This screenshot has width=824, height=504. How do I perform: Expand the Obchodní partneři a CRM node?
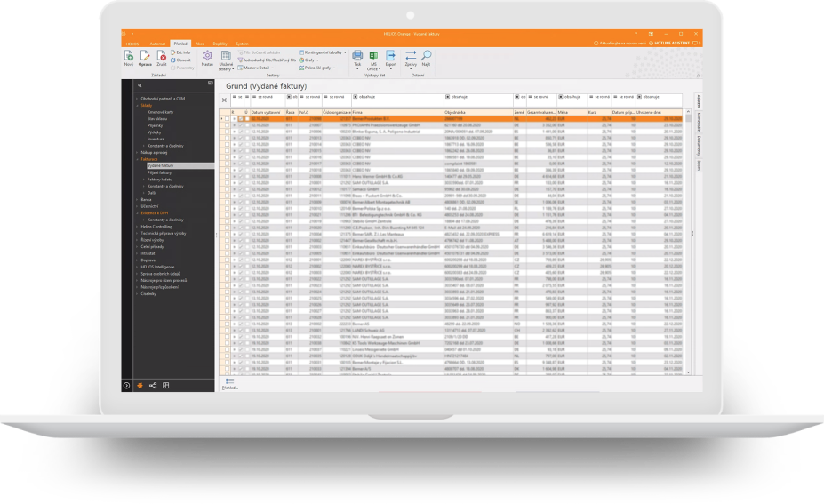coord(137,99)
